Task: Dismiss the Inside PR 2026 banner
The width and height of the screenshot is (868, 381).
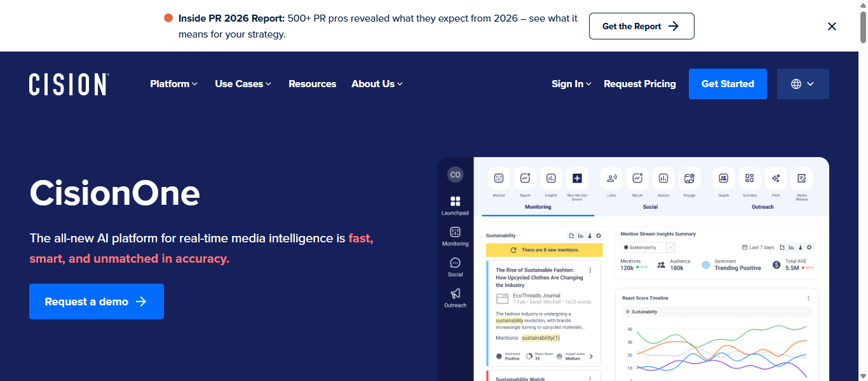Action: pyautogui.click(x=832, y=26)
